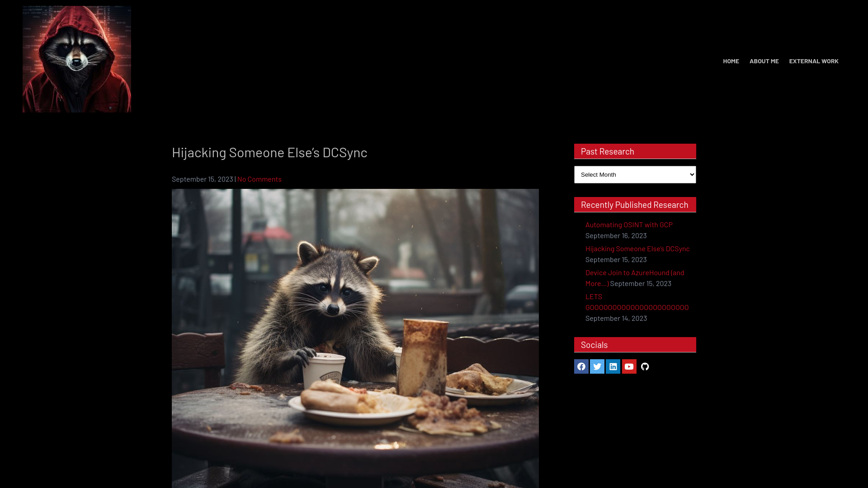Click the GitHub social icon
Screen dimensions: 868x488
click(645, 366)
